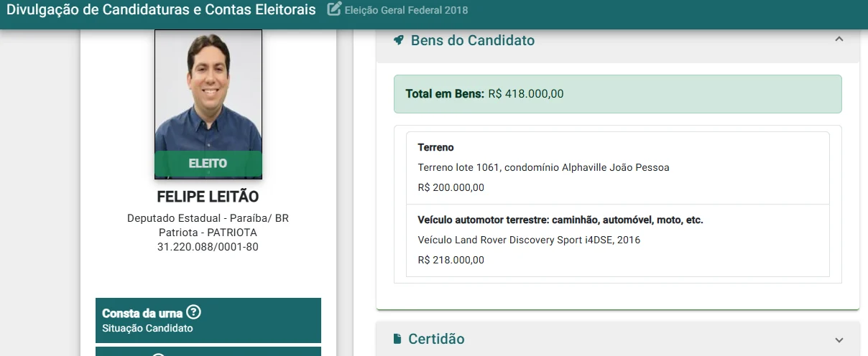This screenshot has width=868, height=356.
Task: Click the R$ 218.000,00 vehicle value
Action: [x=451, y=260]
